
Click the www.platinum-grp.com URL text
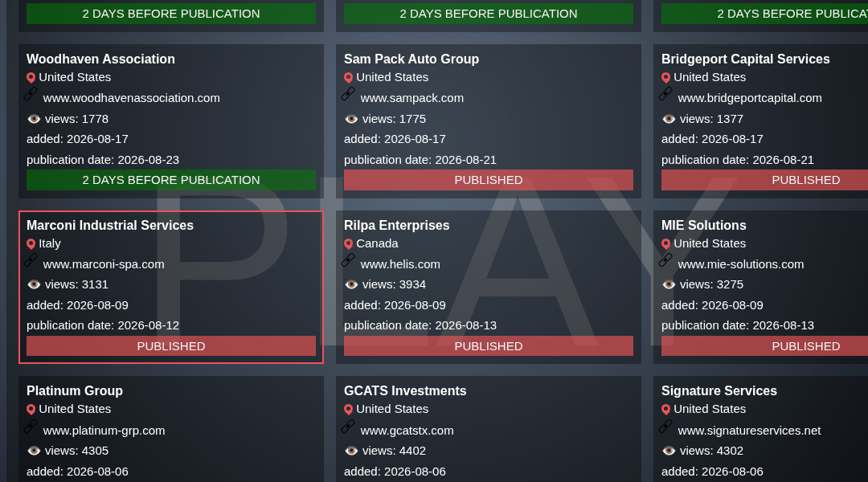pos(104,431)
